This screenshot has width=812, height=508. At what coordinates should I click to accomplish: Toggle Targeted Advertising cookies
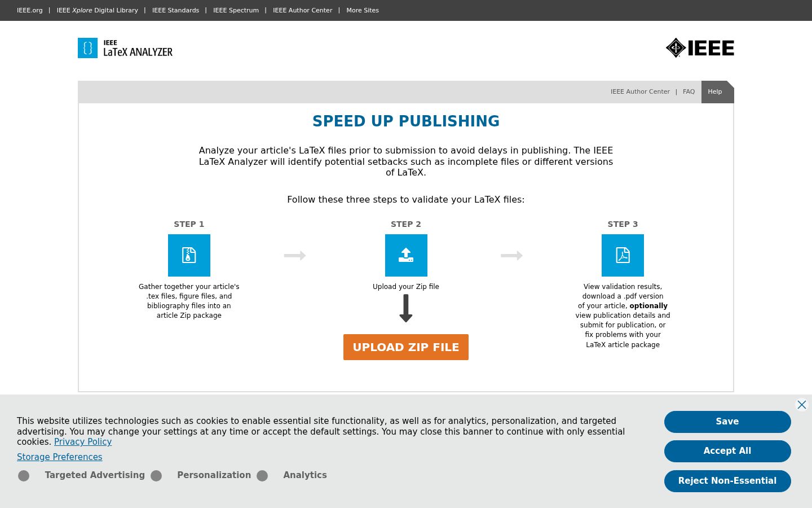pyautogui.click(x=24, y=476)
